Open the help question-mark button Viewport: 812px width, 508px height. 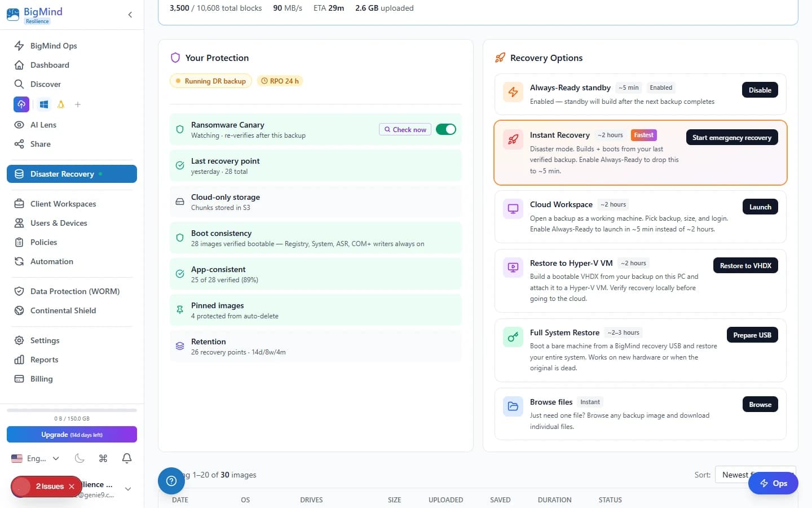click(171, 481)
